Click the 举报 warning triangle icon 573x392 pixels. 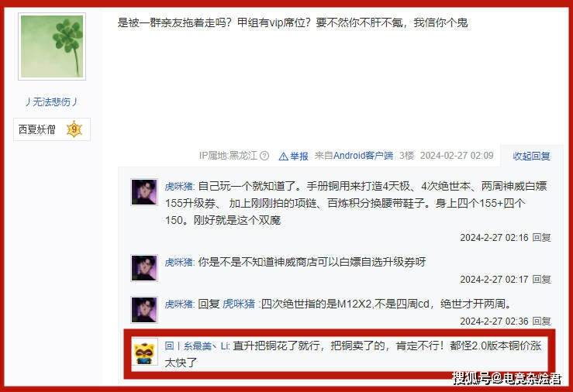click(283, 156)
